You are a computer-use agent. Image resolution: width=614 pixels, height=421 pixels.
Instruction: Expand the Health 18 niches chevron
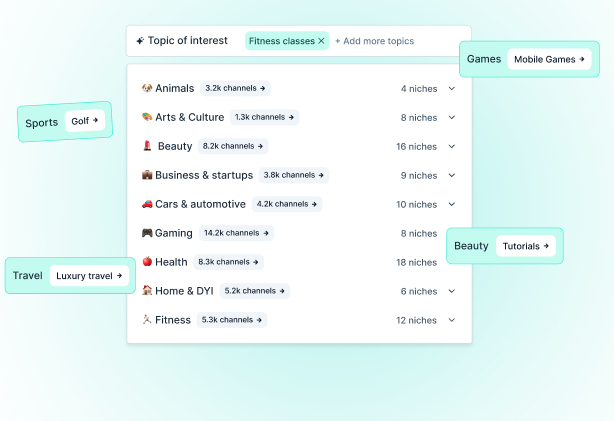pyautogui.click(x=452, y=262)
